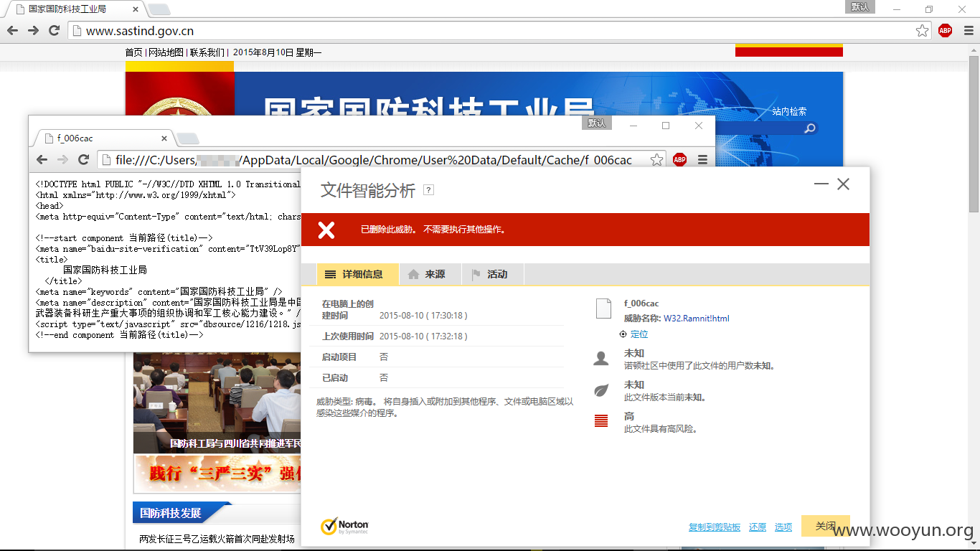Close the 国家国防科技工业局 tab
The width and height of the screenshot is (980, 551).
pyautogui.click(x=134, y=9)
